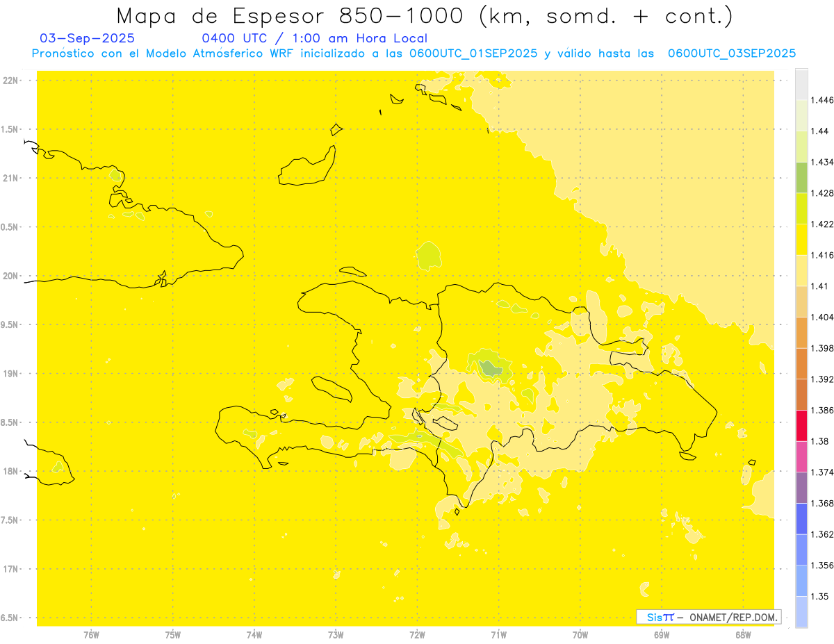
Task: Click the 71W longitude label
Action: tap(498, 635)
